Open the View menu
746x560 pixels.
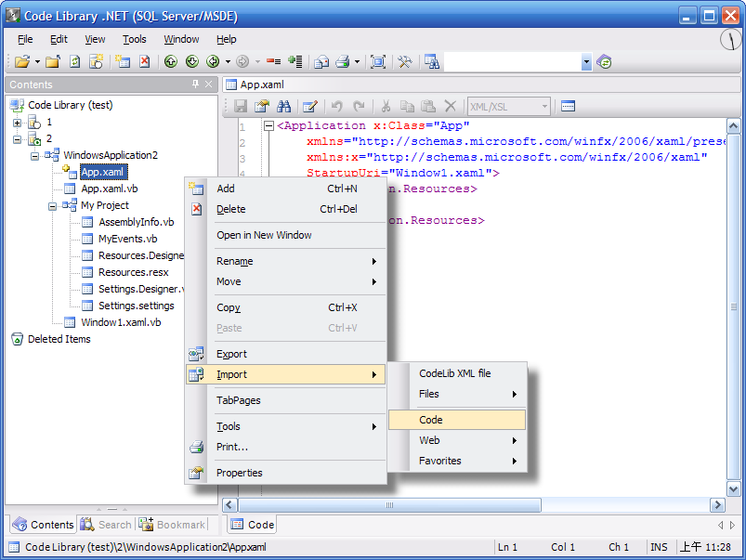(95, 40)
